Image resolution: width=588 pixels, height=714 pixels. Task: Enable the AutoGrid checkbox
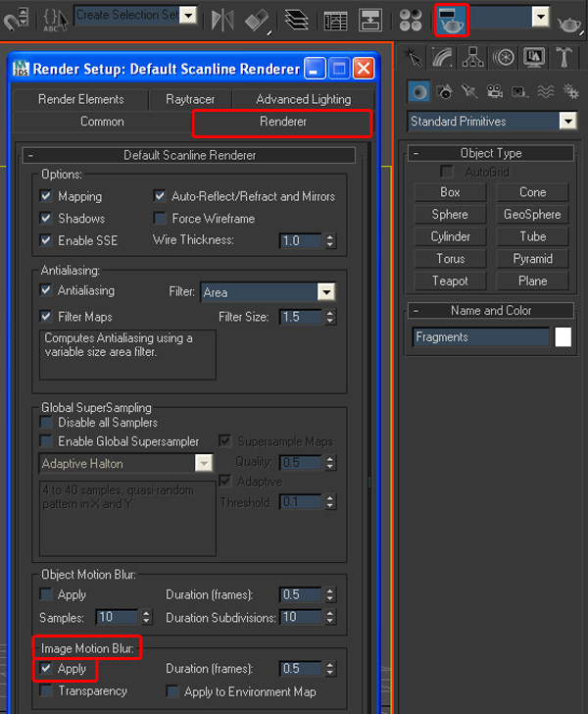pos(447,172)
